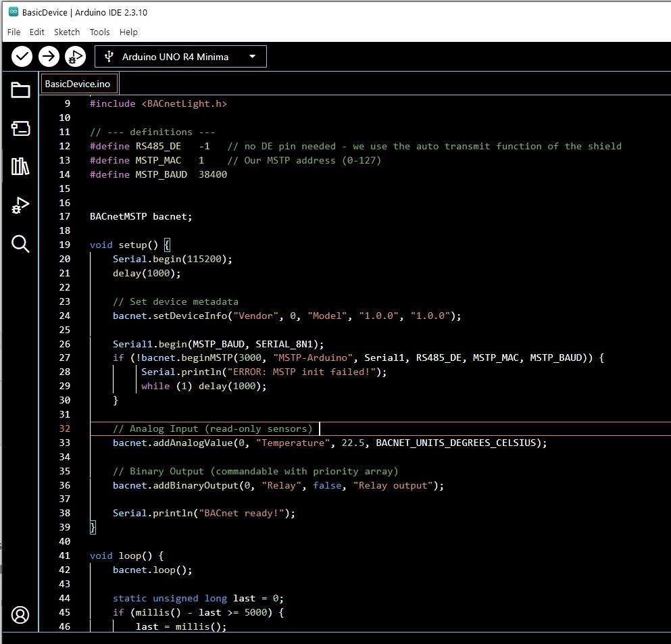Open the Sketchbook folder sidebar icon
Screen dimensions: 671x644
20,90
